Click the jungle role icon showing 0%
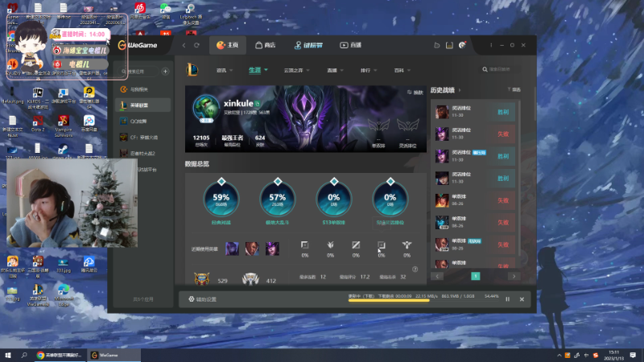The image size is (644, 362). tap(330, 245)
